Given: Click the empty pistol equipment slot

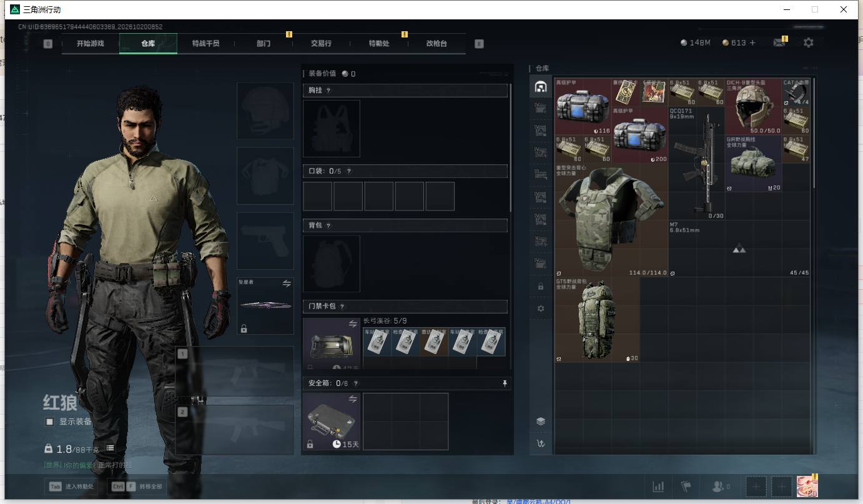Looking at the screenshot, I should (x=265, y=240).
